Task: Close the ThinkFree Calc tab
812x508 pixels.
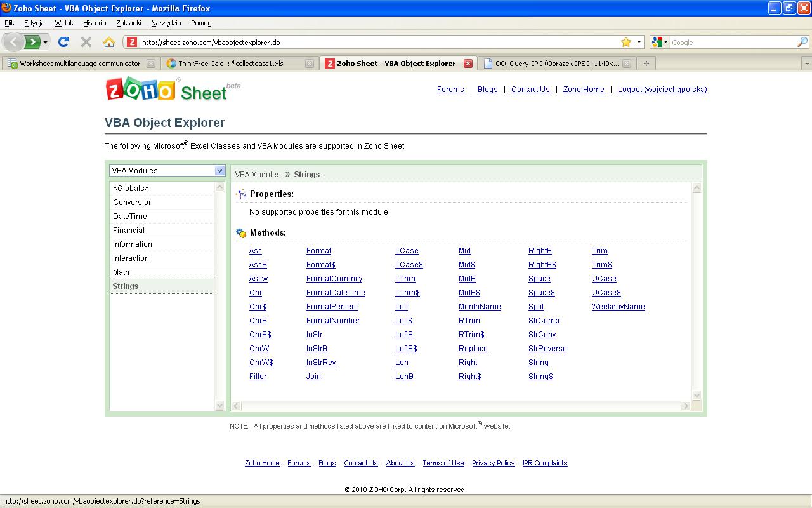Action: click(x=310, y=63)
